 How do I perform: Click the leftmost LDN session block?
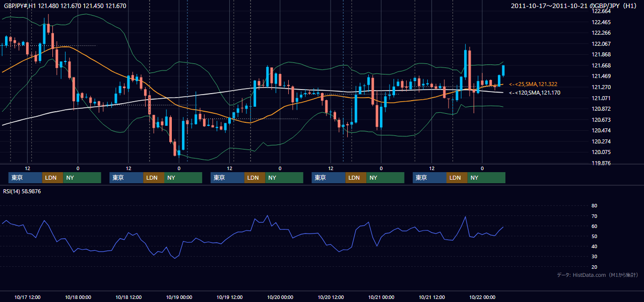(52, 178)
